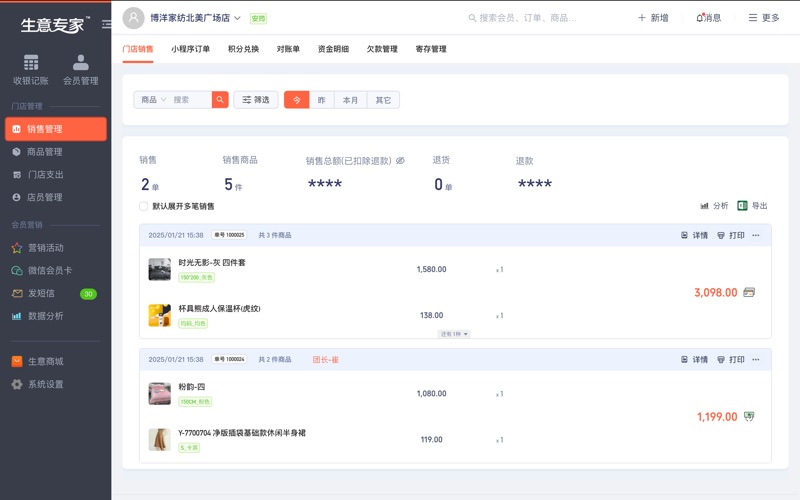Open 详情 for order 1000025
The height and width of the screenshot is (500, 800).
click(x=694, y=235)
